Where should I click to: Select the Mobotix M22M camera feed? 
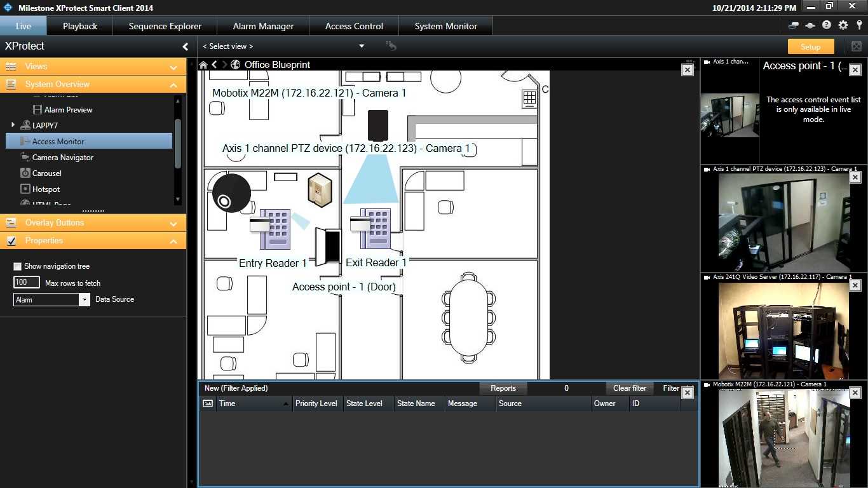tap(784, 438)
